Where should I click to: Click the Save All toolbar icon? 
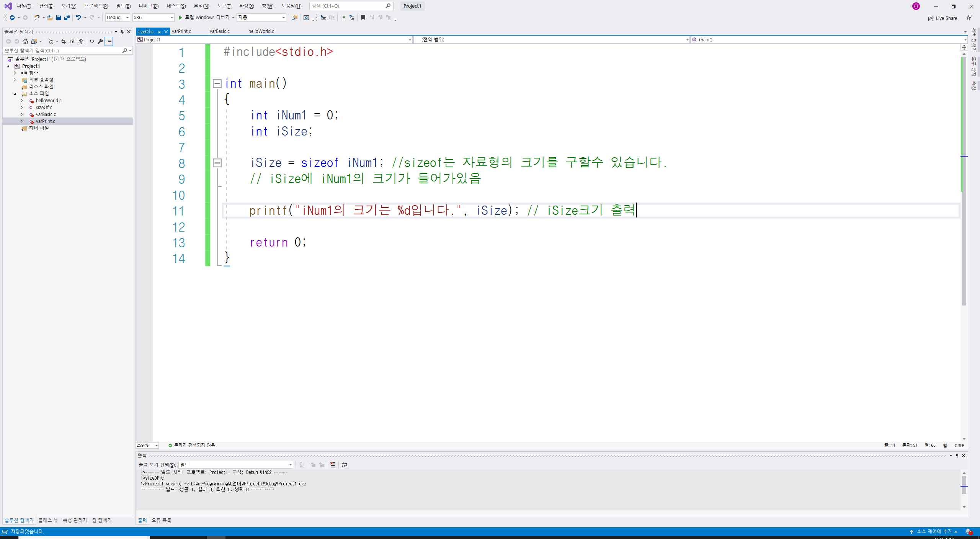point(67,18)
